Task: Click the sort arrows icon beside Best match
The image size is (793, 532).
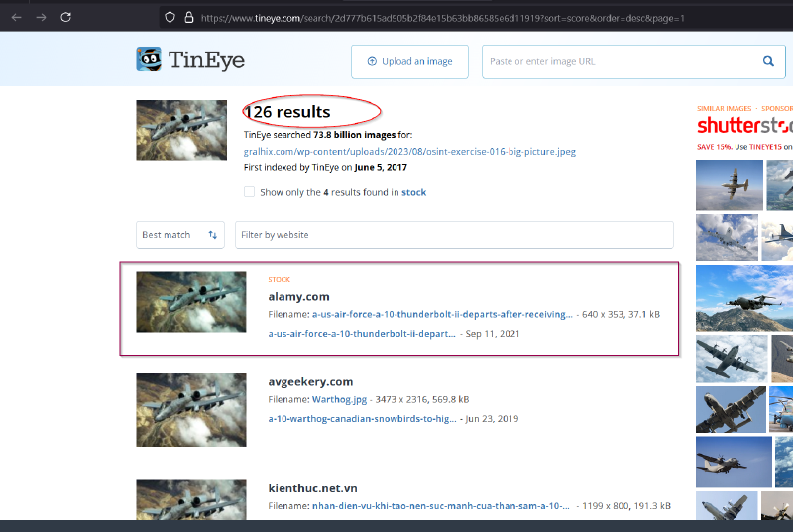Action: pyautogui.click(x=212, y=235)
